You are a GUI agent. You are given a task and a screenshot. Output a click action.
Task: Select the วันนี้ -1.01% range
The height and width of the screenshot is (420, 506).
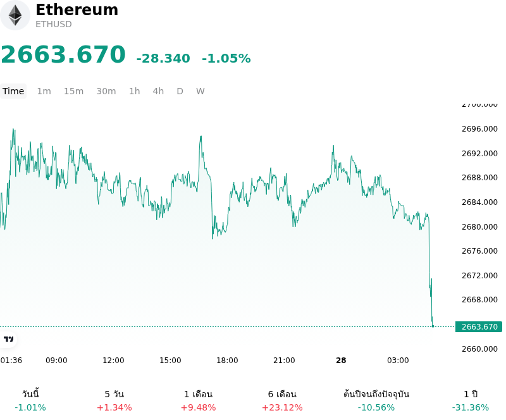30,400
